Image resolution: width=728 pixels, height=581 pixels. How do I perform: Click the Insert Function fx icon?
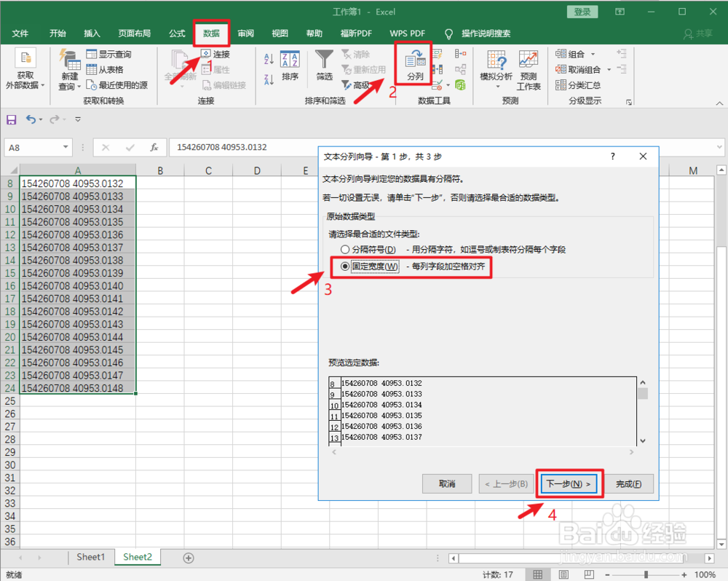[154, 148]
